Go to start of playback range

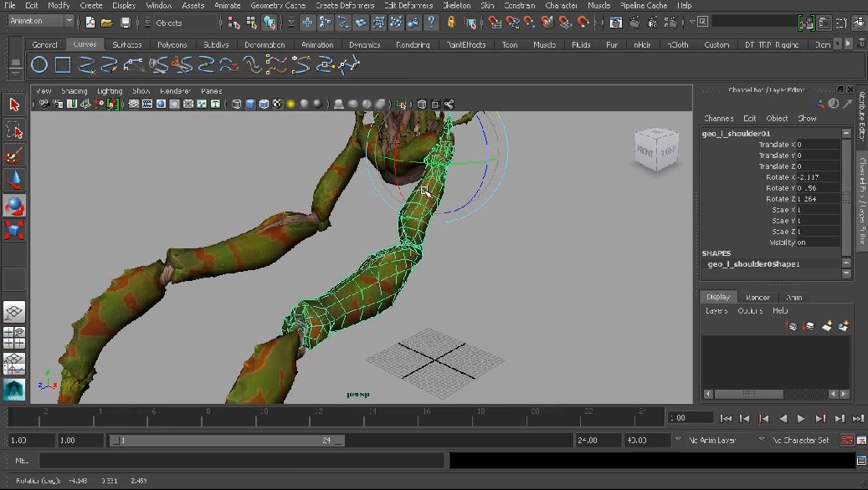pyautogui.click(x=726, y=419)
